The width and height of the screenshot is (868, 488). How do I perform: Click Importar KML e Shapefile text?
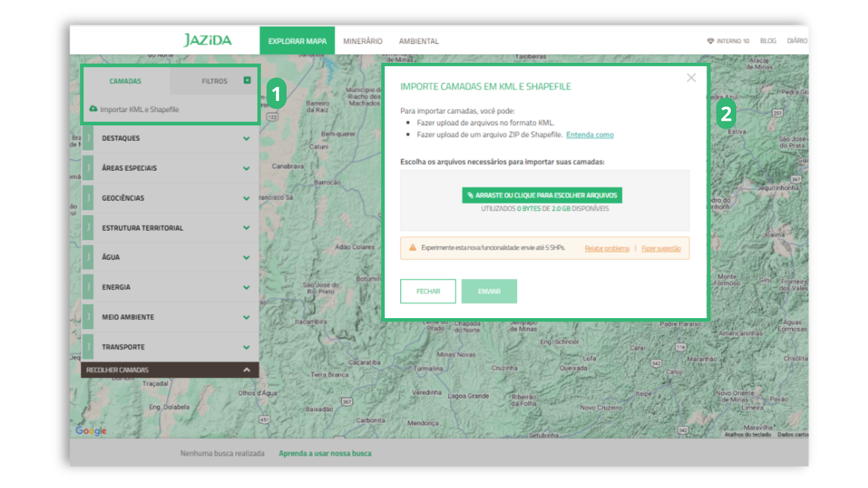[x=139, y=110]
